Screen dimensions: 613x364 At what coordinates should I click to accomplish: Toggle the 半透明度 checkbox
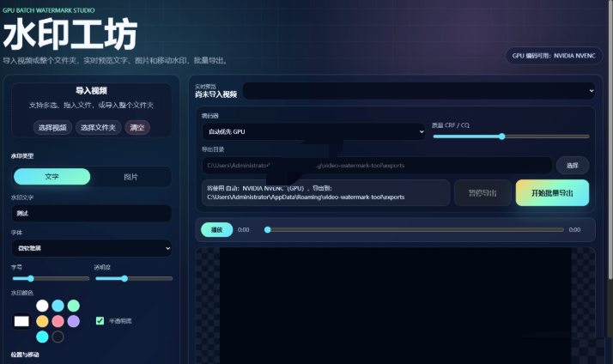coord(100,321)
